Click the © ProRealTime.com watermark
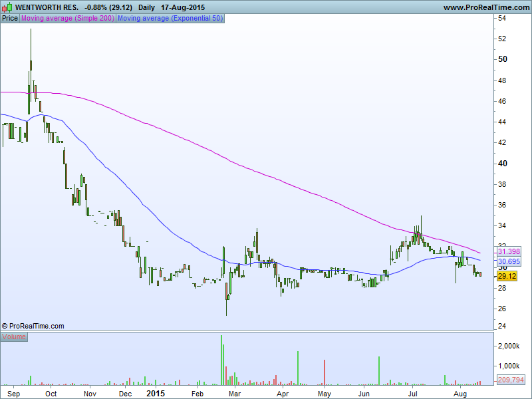Screen dimensions: 532x399 tap(33, 326)
